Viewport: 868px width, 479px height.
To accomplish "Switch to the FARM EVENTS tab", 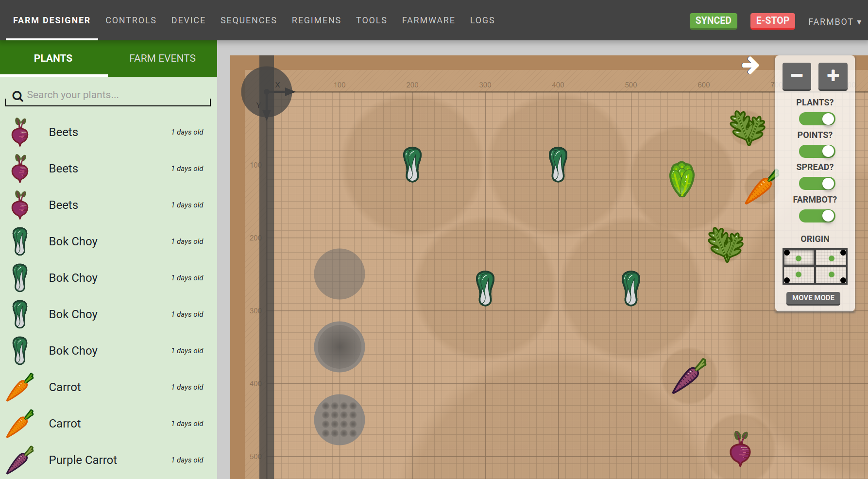I will coord(162,58).
